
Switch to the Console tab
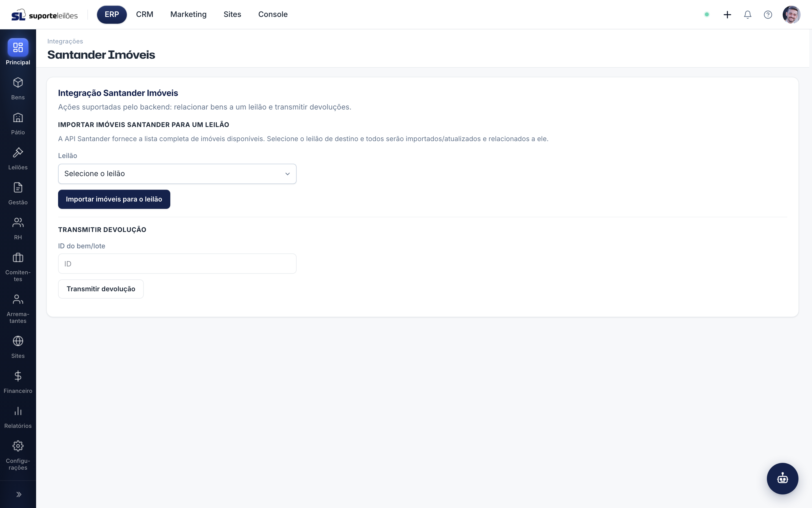tap(273, 14)
